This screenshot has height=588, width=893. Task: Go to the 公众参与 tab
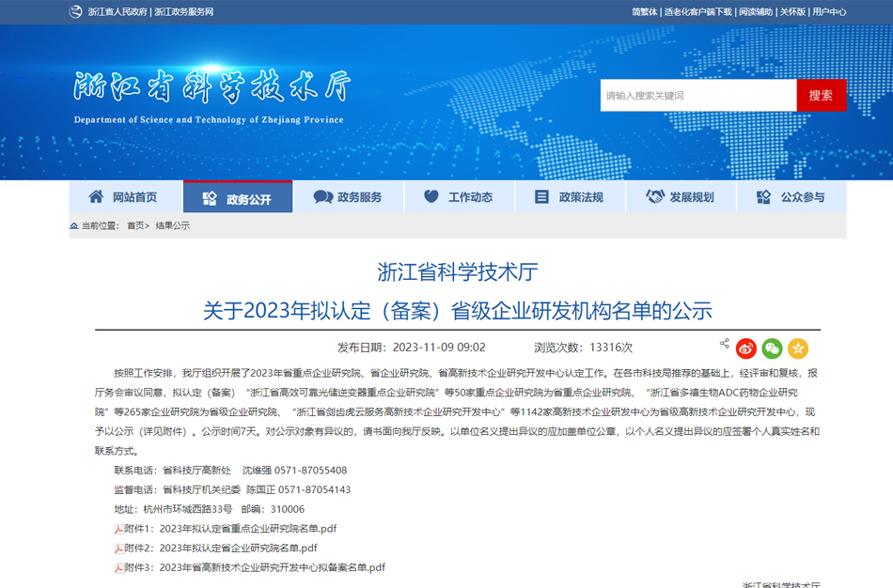pyautogui.click(x=791, y=197)
